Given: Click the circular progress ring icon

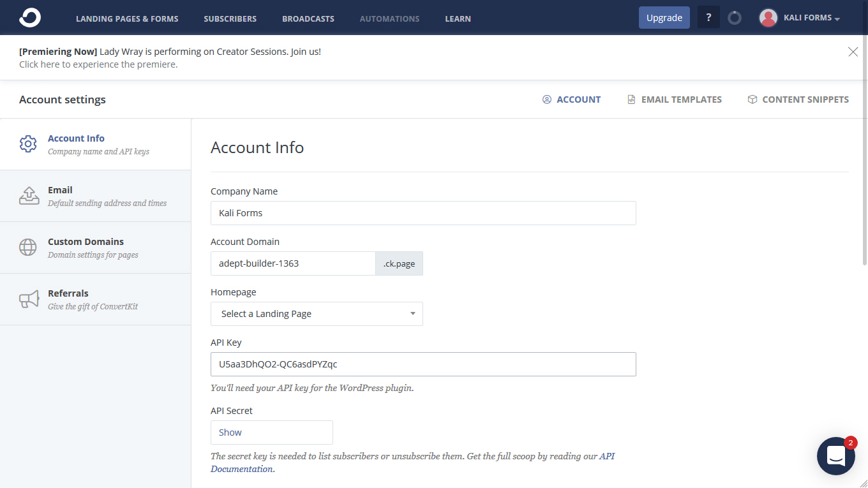Looking at the screenshot, I should pos(735,18).
